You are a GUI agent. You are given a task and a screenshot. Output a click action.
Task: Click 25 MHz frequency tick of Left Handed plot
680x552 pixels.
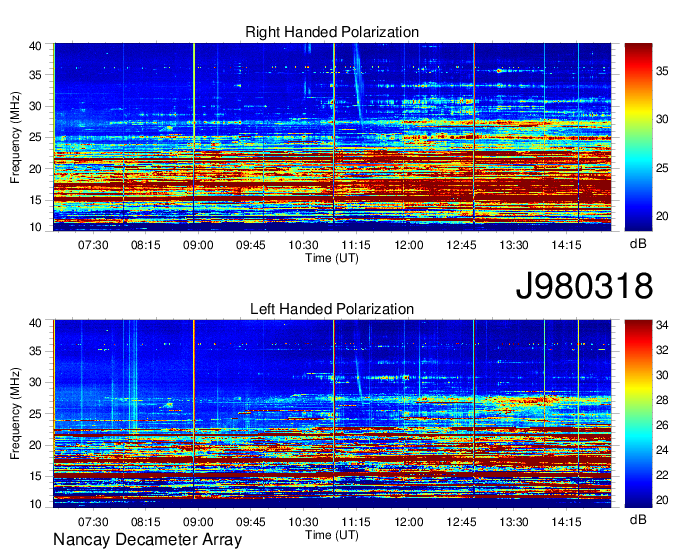point(35,414)
